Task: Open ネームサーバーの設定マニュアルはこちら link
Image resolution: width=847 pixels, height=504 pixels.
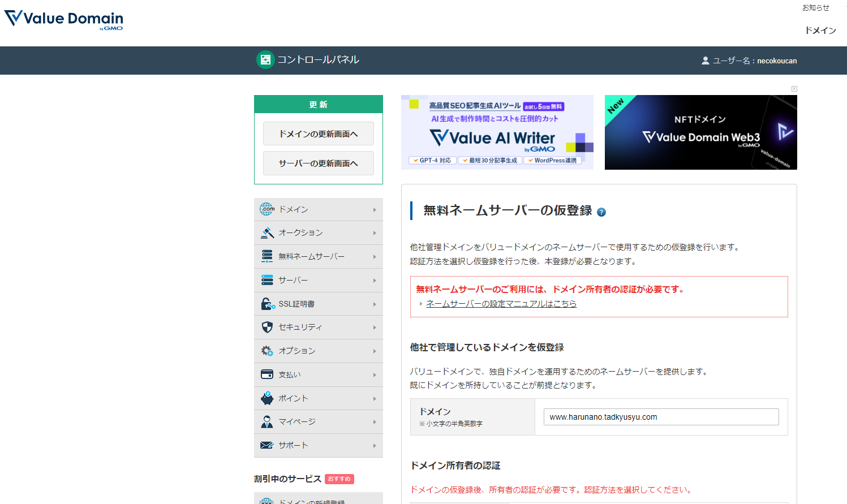Action: pos(501,304)
